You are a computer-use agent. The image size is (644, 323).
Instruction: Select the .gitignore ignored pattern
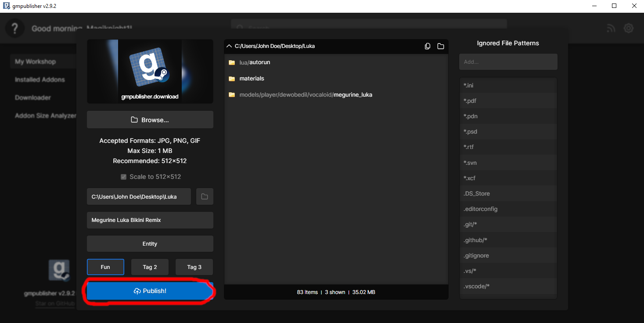(x=508, y=255)
